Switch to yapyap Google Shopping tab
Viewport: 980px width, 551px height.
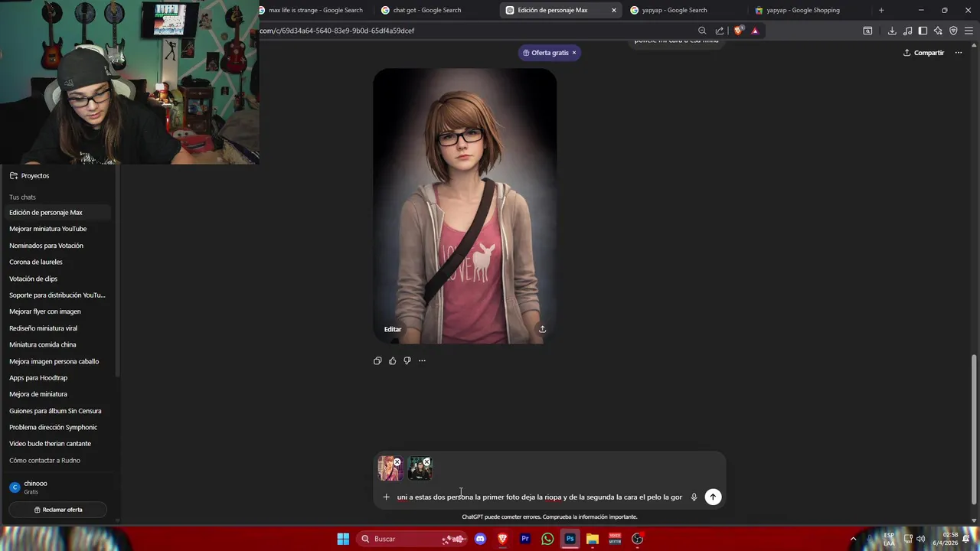tap(802, 10)
